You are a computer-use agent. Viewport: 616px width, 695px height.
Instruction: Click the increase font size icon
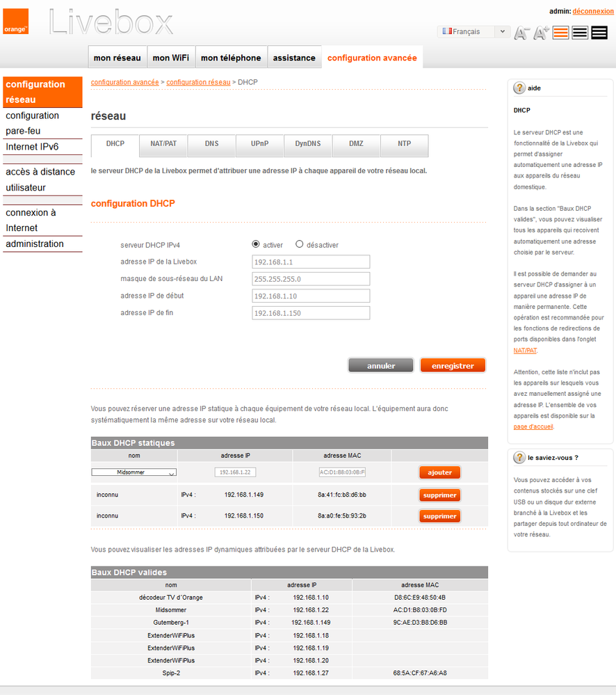click(x=541, y=32)
